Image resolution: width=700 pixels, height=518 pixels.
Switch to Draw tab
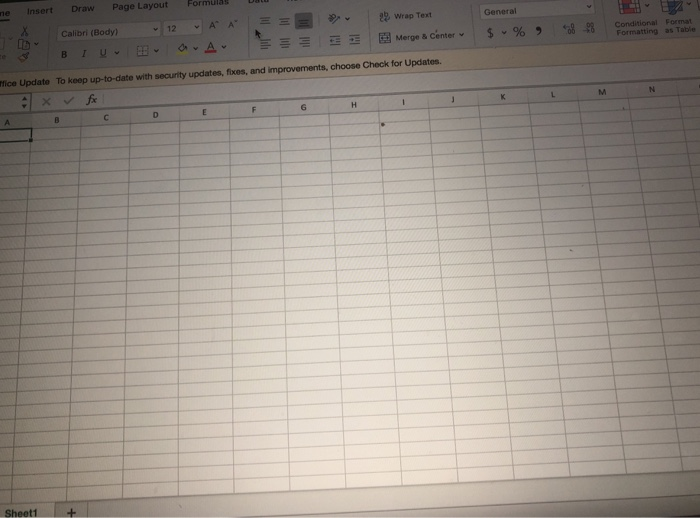[83, 8]
